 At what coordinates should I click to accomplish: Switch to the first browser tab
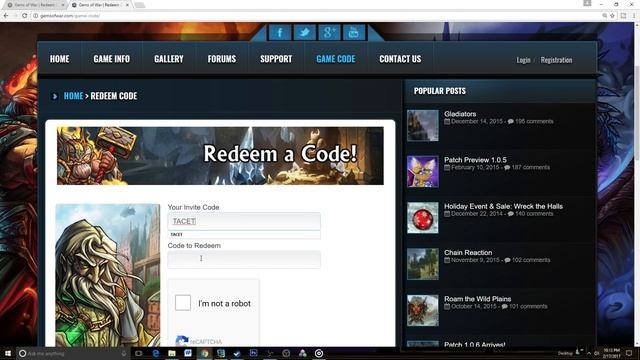tap(36, 5)
